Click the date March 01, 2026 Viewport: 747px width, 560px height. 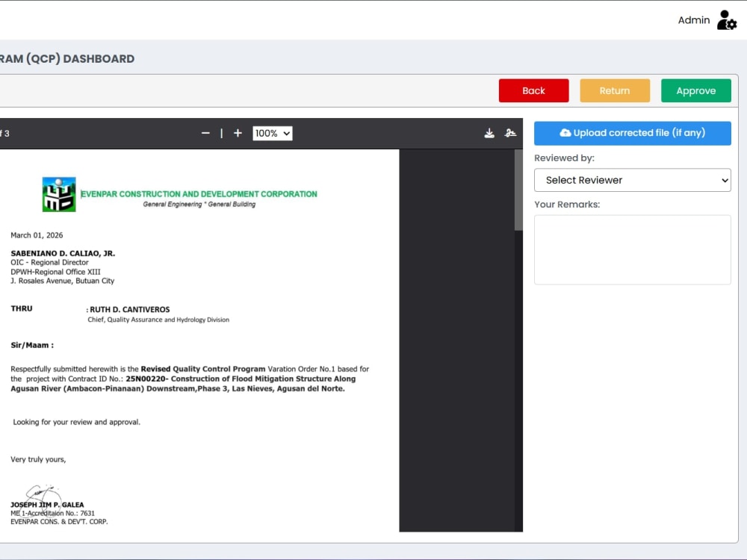coord(37,235)
